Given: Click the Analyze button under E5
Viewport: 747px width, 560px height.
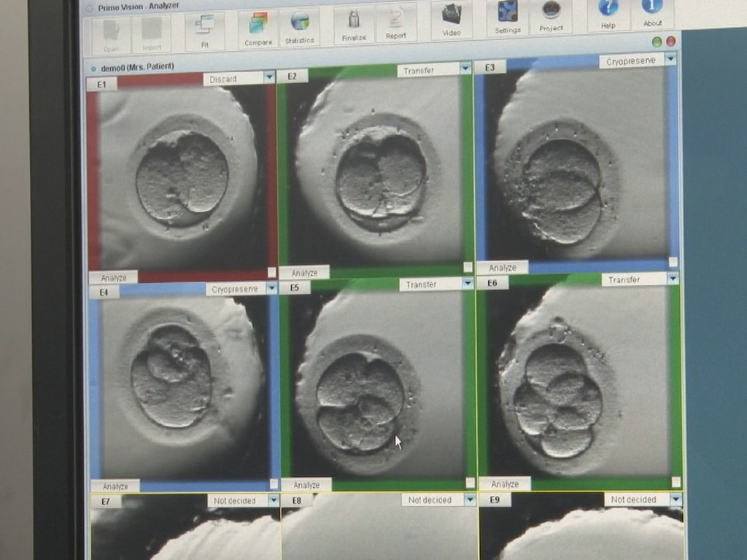Looking at the screenshot, I should coord(306,485).
